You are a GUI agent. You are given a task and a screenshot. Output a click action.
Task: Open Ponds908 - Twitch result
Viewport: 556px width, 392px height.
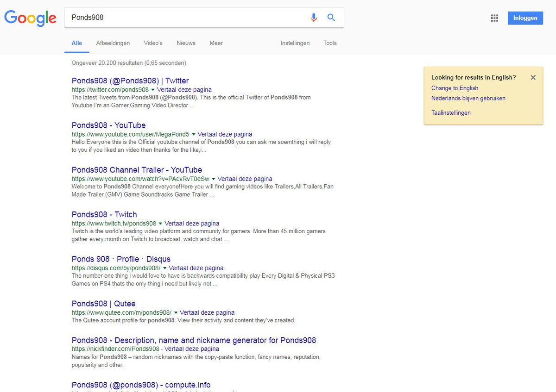coord(104,215)
